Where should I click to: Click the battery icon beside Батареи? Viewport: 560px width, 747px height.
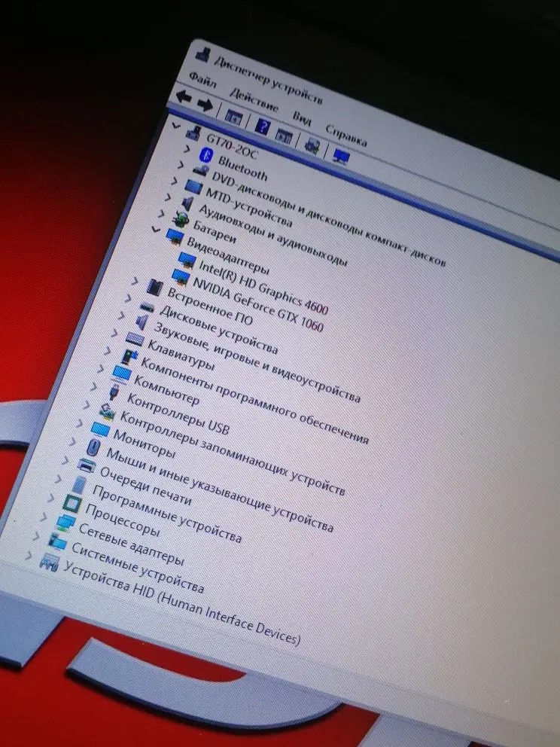[x=180, y=218]
